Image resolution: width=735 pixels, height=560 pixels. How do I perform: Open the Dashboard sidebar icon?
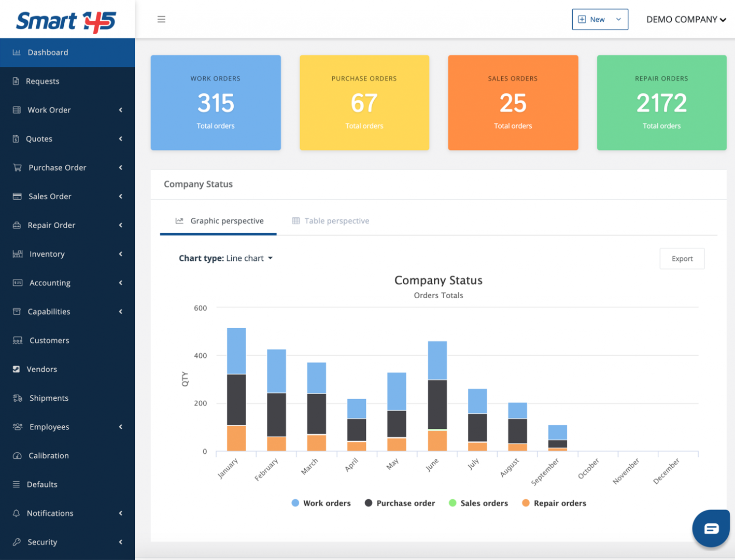coord(16,52)
